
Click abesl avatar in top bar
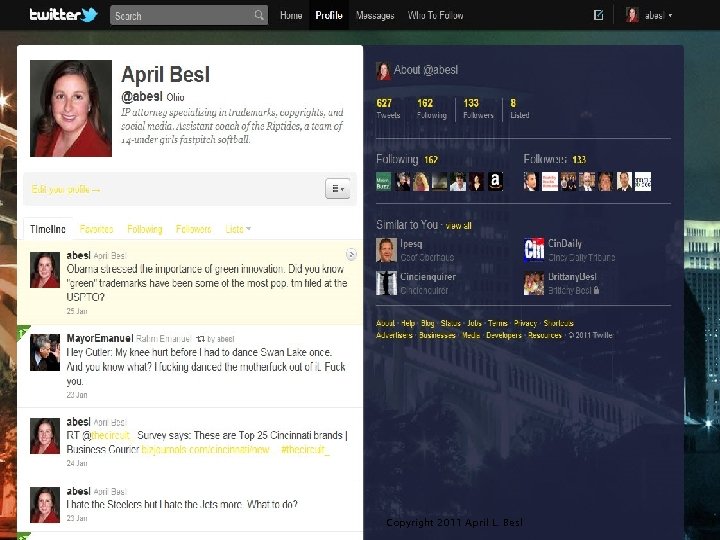tap(632, 15)
